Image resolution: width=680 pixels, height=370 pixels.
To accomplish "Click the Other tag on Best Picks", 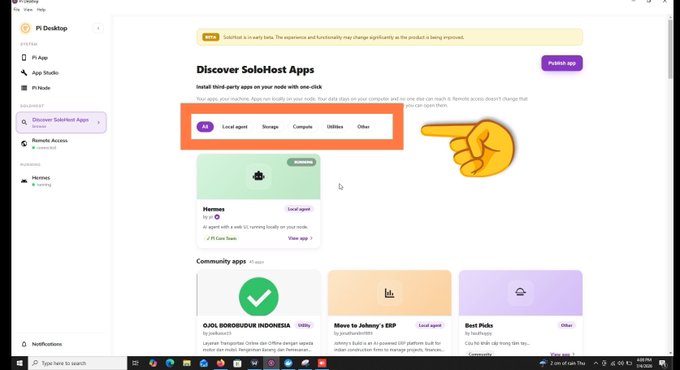I will [566, 325].
